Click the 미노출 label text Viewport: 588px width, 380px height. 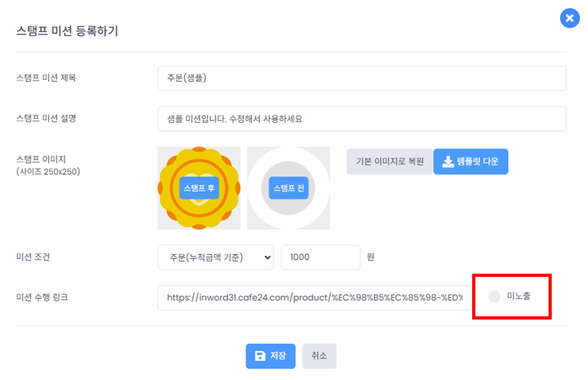(x=519, y=297)
